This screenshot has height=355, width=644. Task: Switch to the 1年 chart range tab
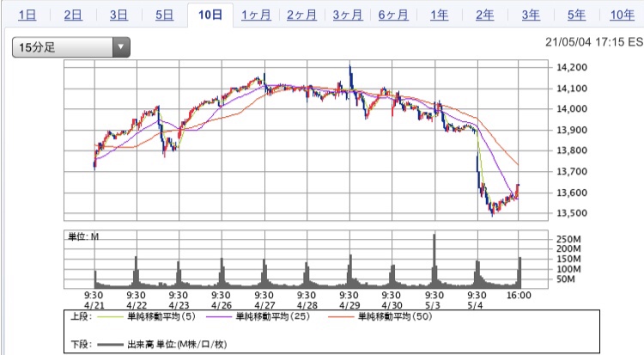pos(439,15)
